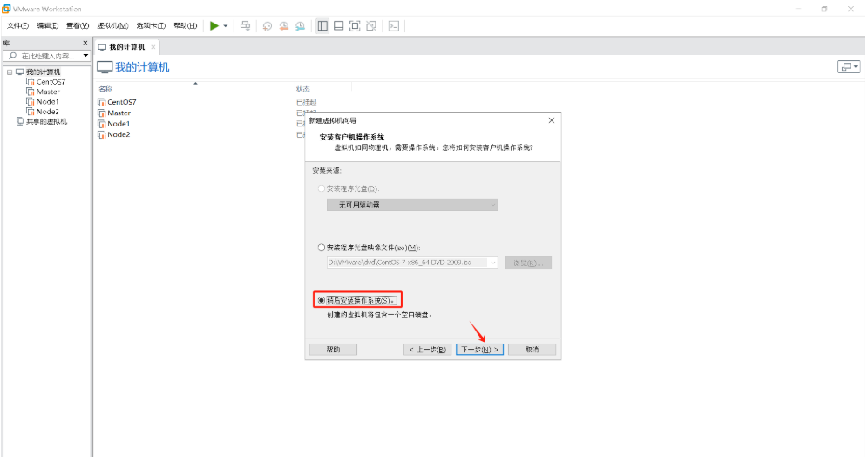Image resolution: width=868 pixels, height=457 pixels.
Task: Toggle the library sidebar view icon
Action: (322, 26)
